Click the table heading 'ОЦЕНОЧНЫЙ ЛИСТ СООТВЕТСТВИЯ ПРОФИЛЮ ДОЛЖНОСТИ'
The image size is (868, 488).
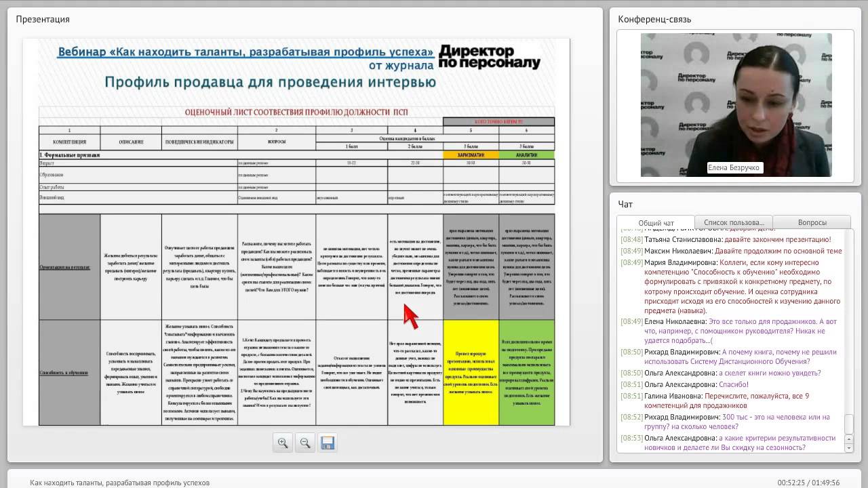click(x=296, y=112)
